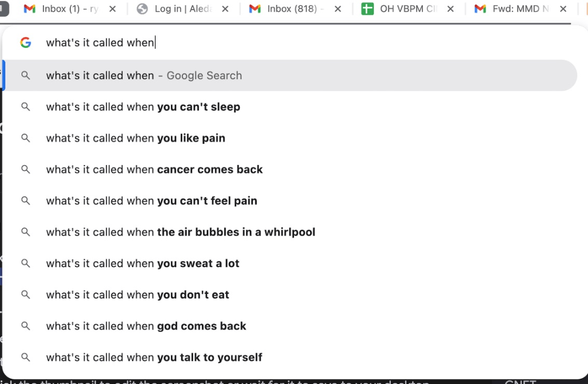588x384 pixels.
Task: Close the Log in | Aleda tab
Action: click(225, 9)
